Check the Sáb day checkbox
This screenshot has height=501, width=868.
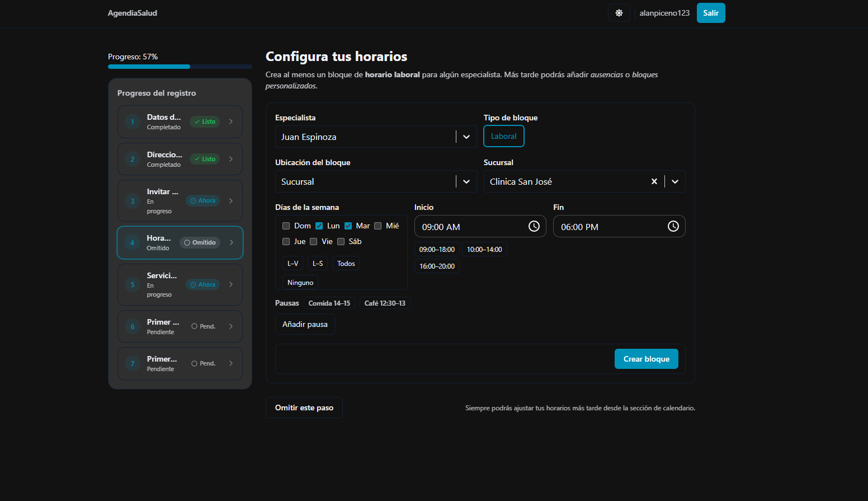point(341,241)
